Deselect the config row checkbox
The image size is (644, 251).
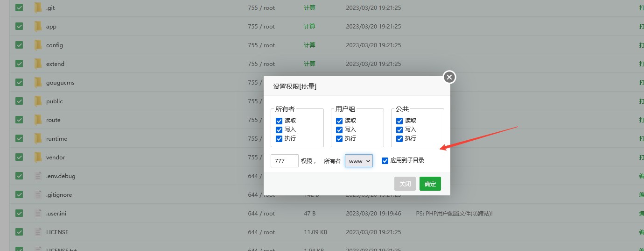pyautogui.click(x=19, y=45)
